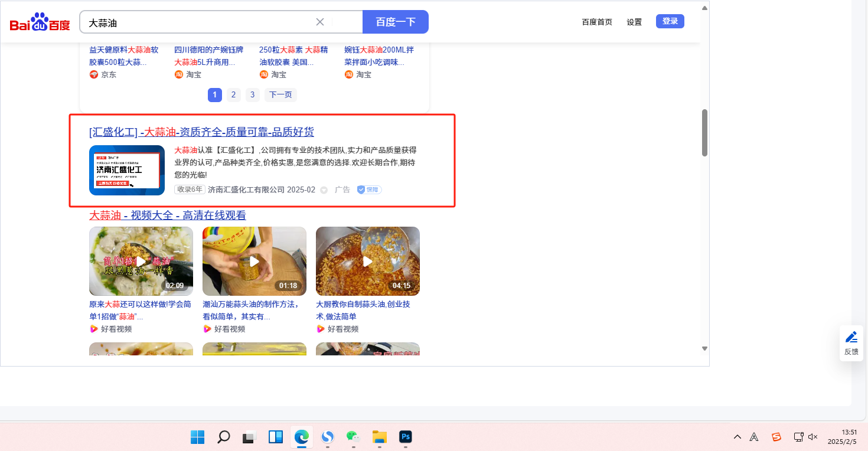Screen dimensions: 868x451
Task: Open Task View on the taskbar
Action: tap(249, 437)
